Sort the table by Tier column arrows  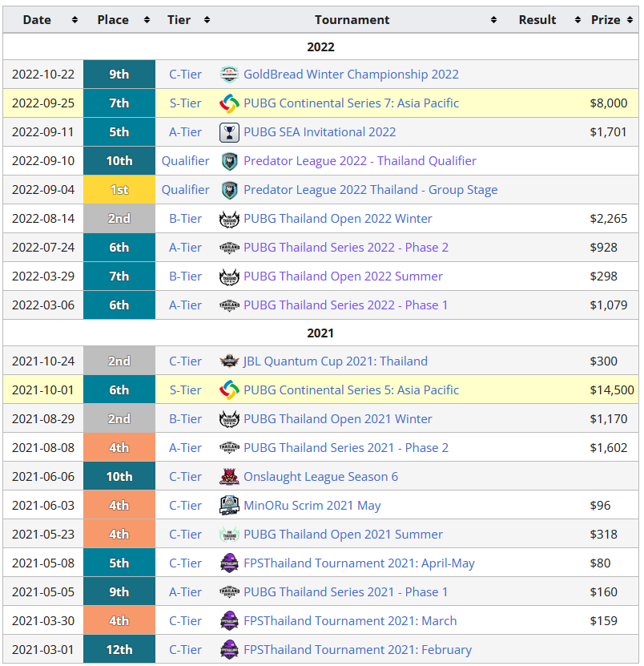click(207, 20)
